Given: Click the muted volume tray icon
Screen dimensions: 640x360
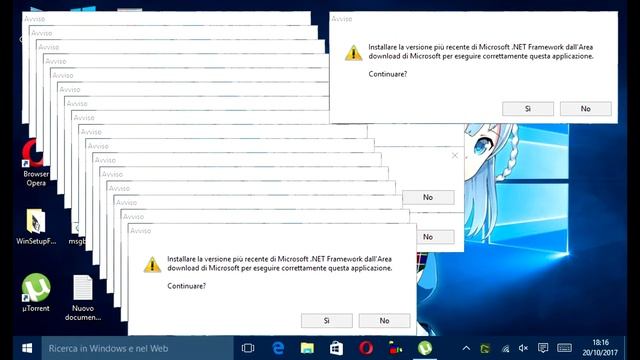Looking at the screenshot, I should [x=523, y=348].
